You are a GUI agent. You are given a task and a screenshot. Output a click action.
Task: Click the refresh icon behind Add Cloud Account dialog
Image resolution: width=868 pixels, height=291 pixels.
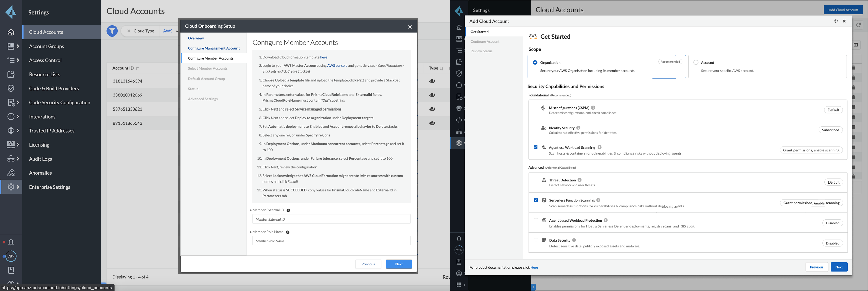point(858,25)
